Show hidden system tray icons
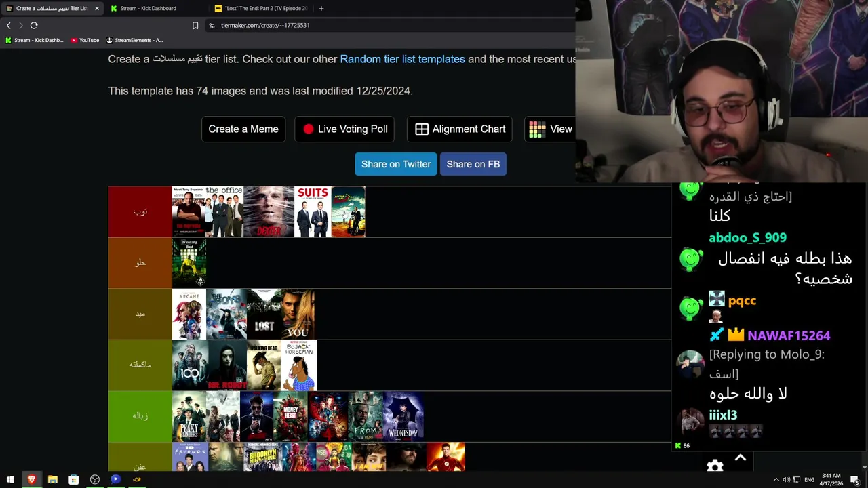868x488 pixels. pos(776,480)
